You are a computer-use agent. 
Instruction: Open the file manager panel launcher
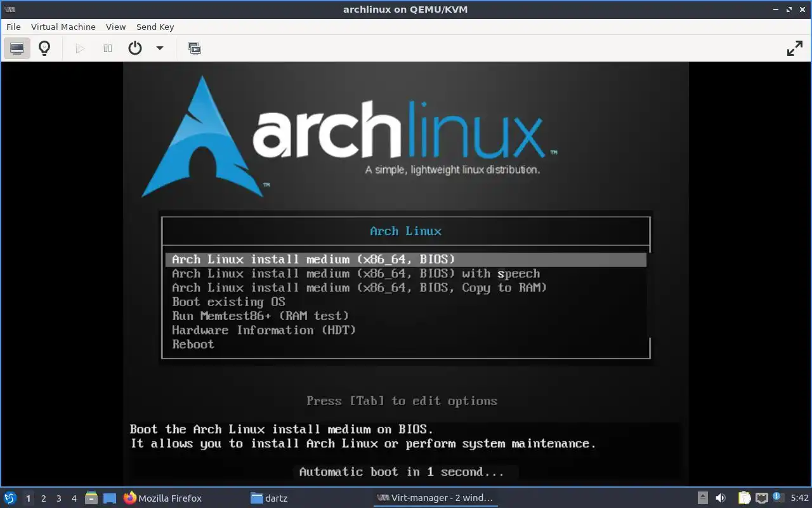pyautogui.click(x=91, y=498)
